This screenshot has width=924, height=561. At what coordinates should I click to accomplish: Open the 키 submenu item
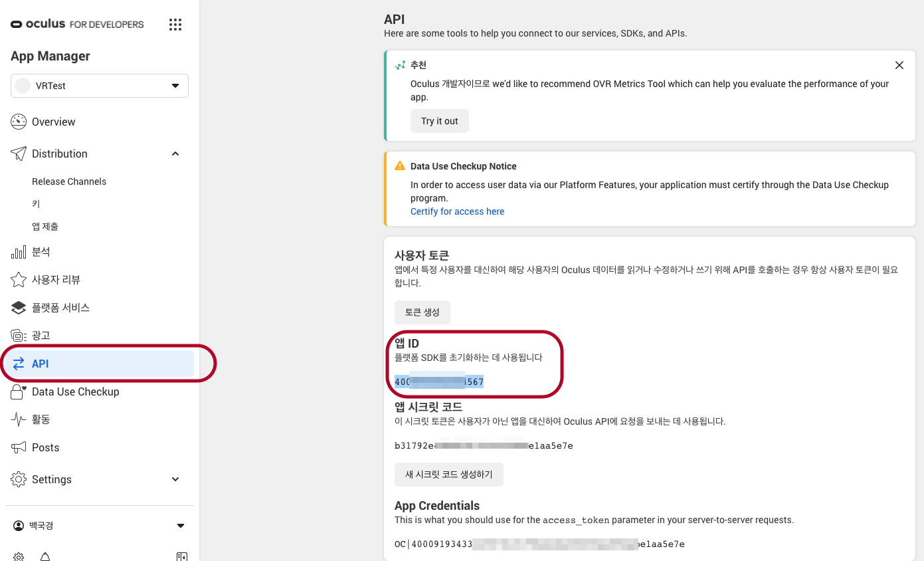coord(36,204)
